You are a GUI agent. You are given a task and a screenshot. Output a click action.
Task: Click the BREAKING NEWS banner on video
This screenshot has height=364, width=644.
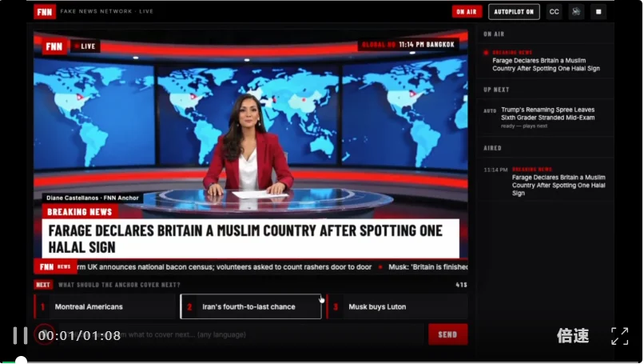[x=80, y=212]
